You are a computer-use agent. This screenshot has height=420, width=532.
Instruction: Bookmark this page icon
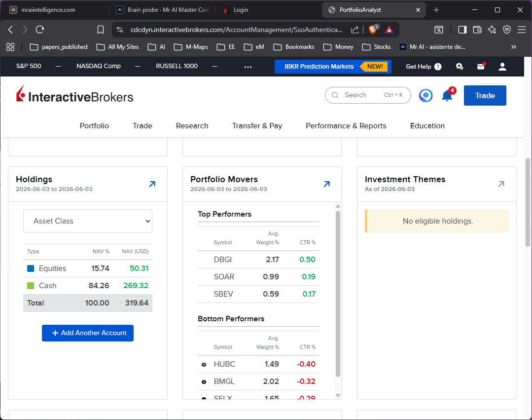(101, 30)
